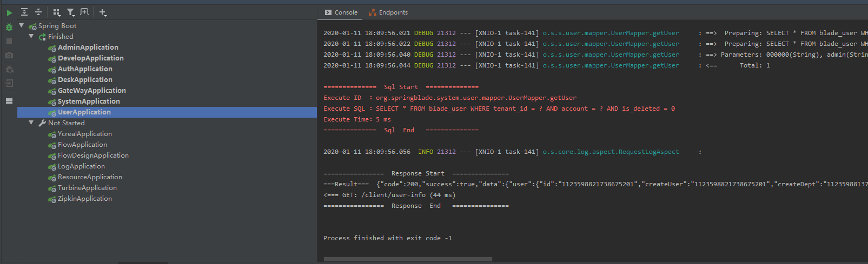Select FlowDesignApplication run configuration
The image size is (868, 264).
(93, 155)
